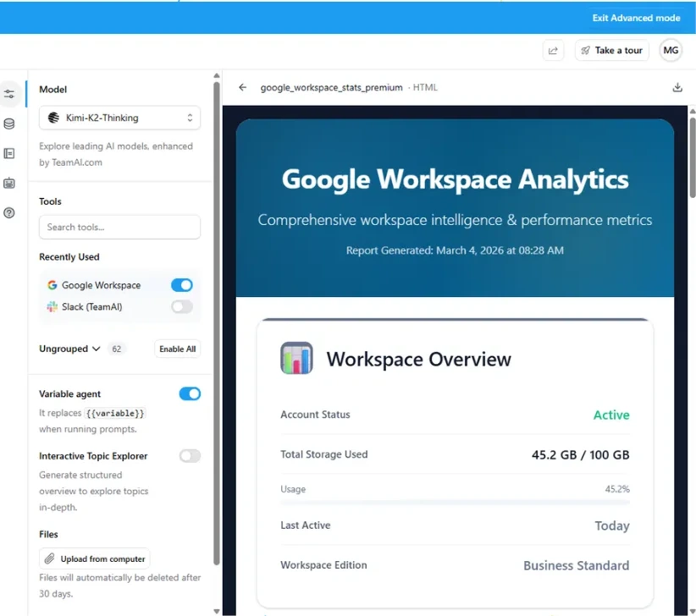
Task: Click the Today last active value
Action: tap(612, 525)
